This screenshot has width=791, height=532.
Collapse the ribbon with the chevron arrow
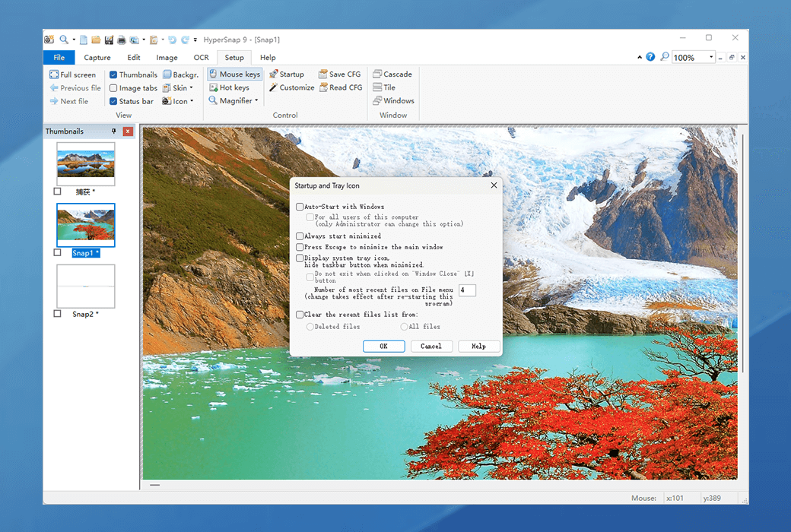pos(640,57)
